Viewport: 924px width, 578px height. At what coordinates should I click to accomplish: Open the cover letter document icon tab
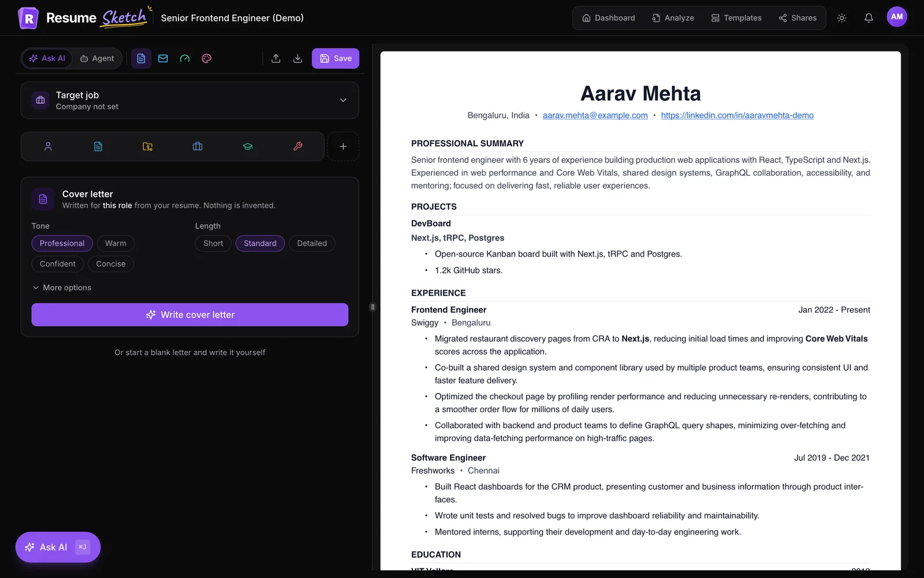pos(141,58)
